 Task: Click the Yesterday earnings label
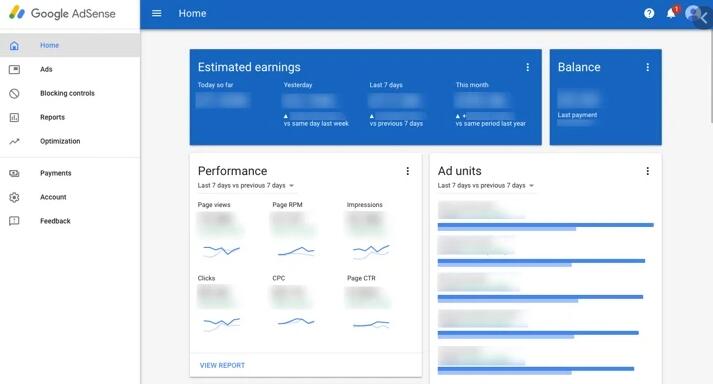tap(298, 85)
